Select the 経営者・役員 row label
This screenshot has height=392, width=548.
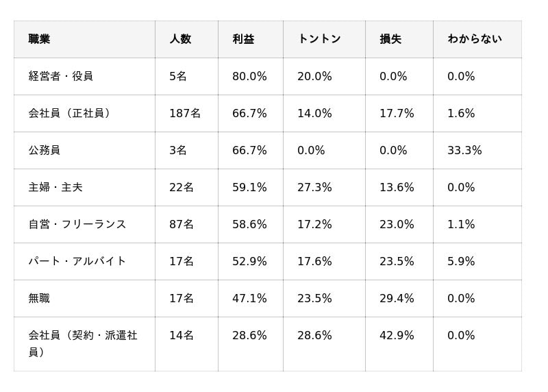coord(60,76)
